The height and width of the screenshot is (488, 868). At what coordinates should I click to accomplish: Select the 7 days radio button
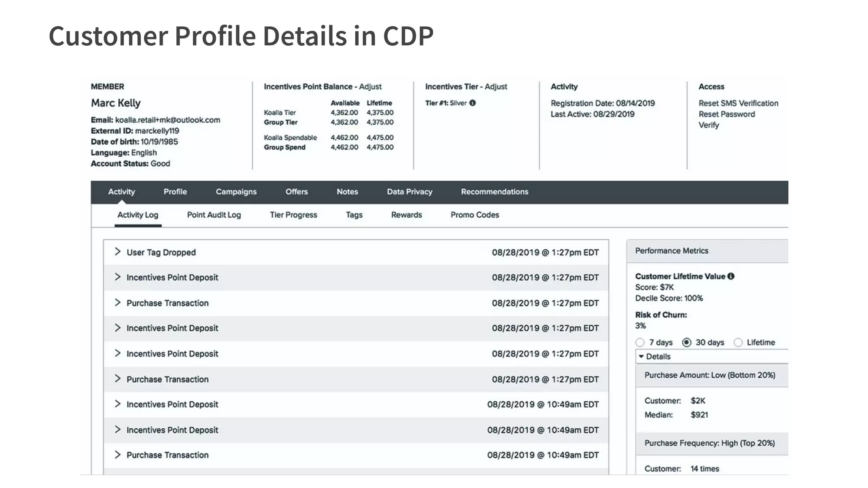[640, 342]
